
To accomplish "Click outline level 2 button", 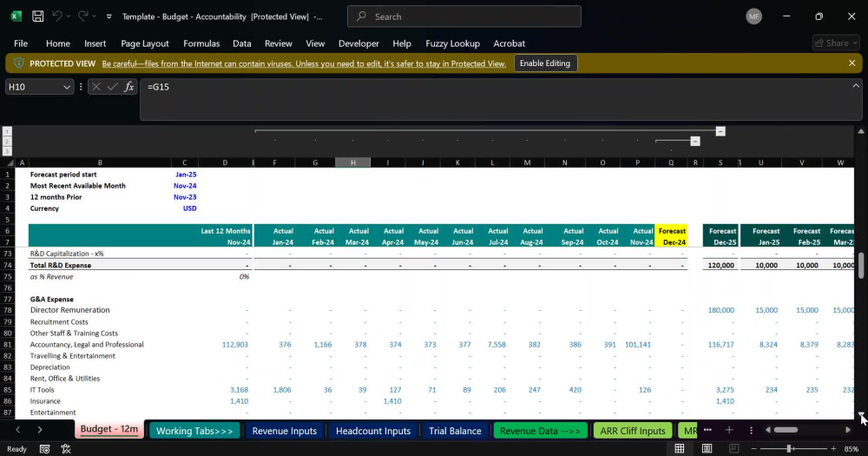I will click(x=7, y=142).
